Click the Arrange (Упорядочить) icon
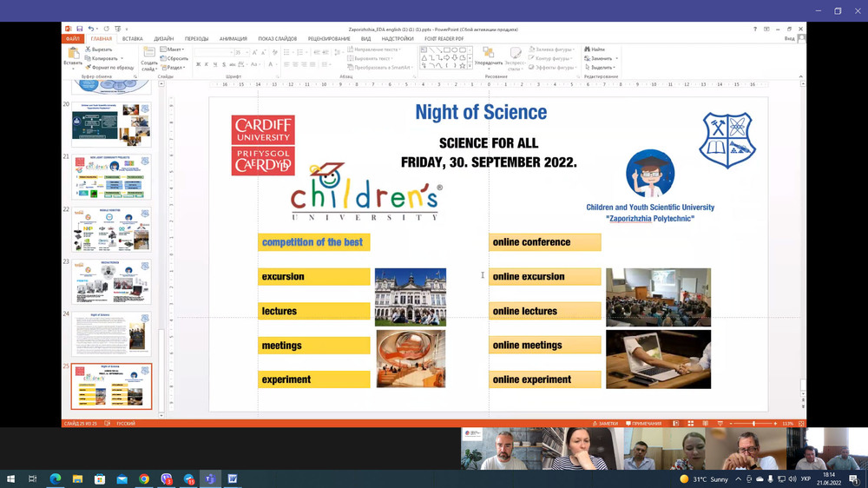868x488 pixels. (x=489, y=56)
